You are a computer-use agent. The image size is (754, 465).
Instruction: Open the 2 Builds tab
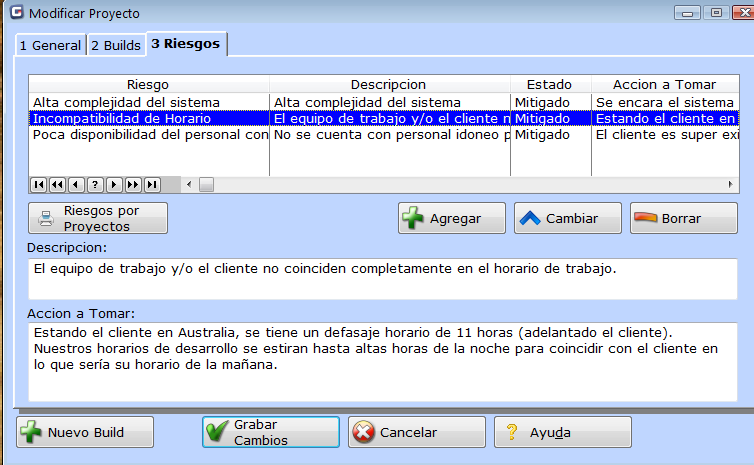pyautogui.click(x=116, y=45)
